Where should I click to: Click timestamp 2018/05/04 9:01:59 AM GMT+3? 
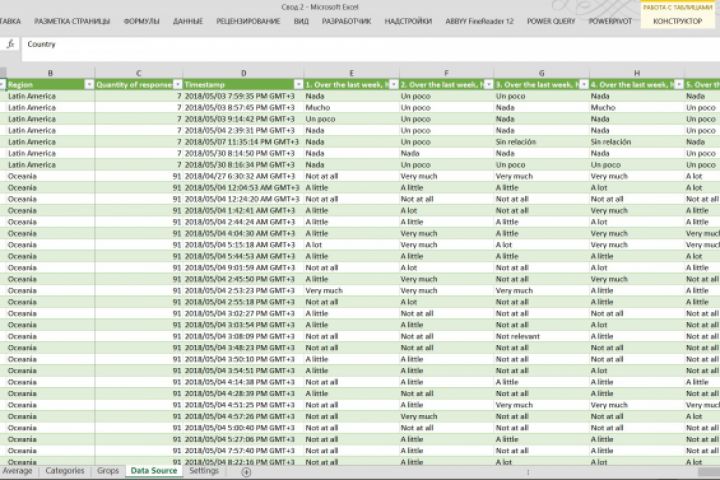click(243, 267)
